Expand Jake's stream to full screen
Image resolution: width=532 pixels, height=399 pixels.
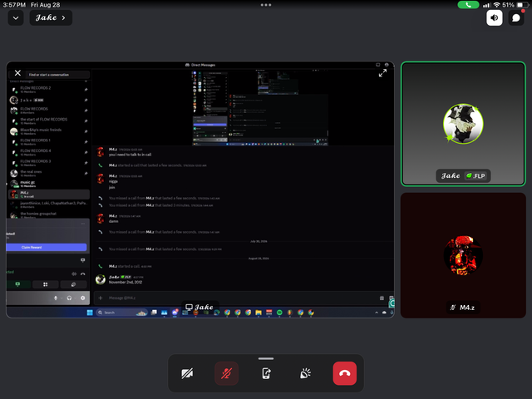pos(382,73)
